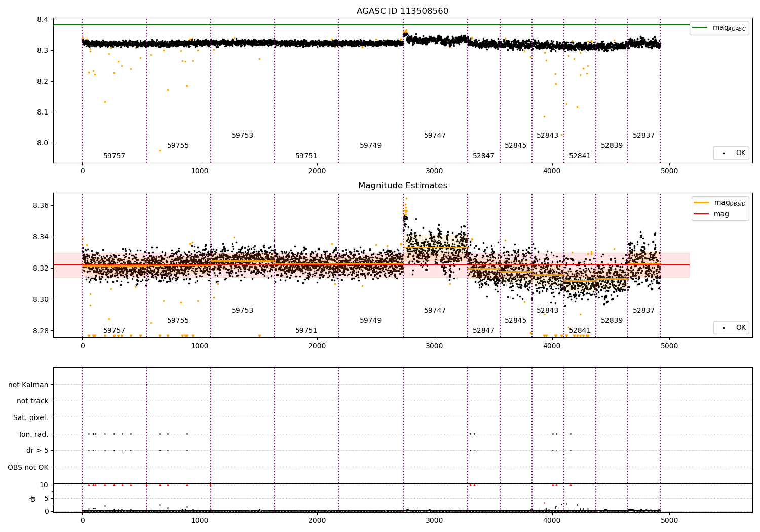Click the "dr" y-axis label in bottom plot

click(x=33, y=498)
